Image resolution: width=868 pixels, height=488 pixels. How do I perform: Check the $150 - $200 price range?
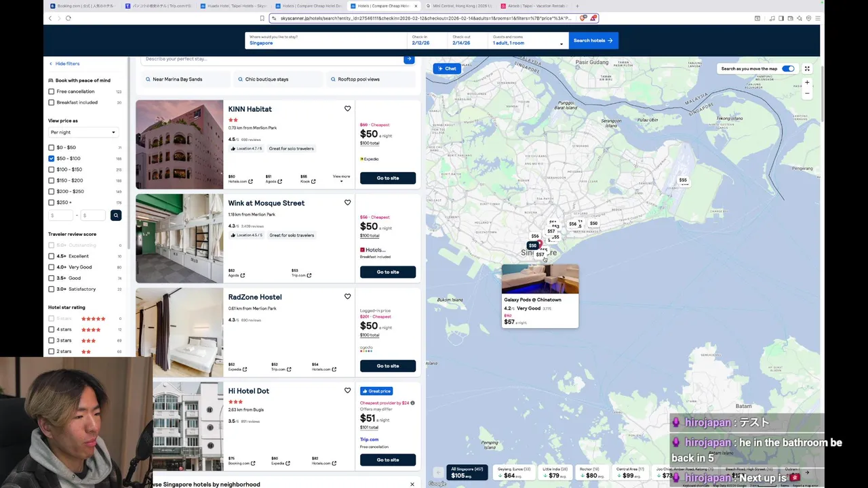pyautogui.click(x=51, y=180)
